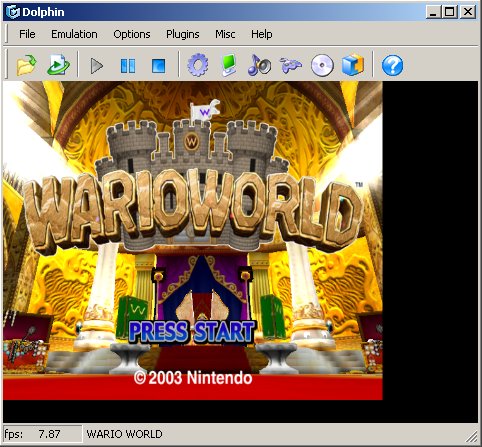The height and width of the screenshot is (447, 482).
Task: Click the Dolphin title bar logo icon
Action: coord(13,12)
